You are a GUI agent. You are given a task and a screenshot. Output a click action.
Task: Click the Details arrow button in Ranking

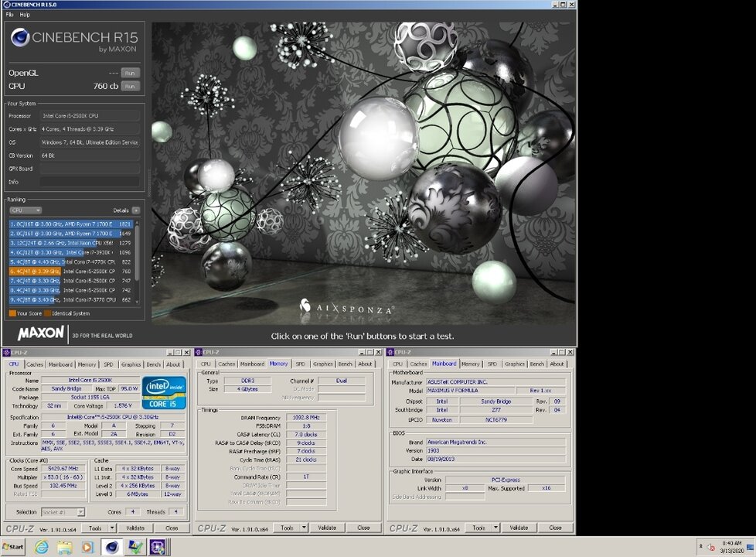136,210
